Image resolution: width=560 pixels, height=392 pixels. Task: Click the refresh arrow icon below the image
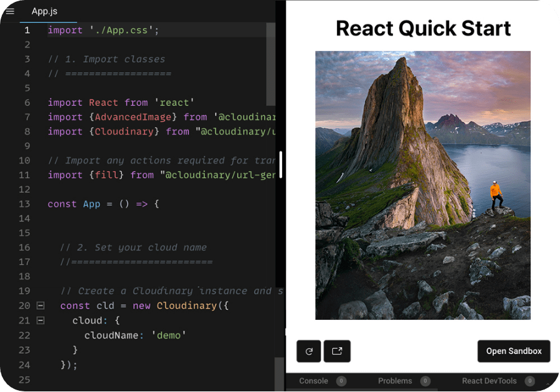click(308, 351)
